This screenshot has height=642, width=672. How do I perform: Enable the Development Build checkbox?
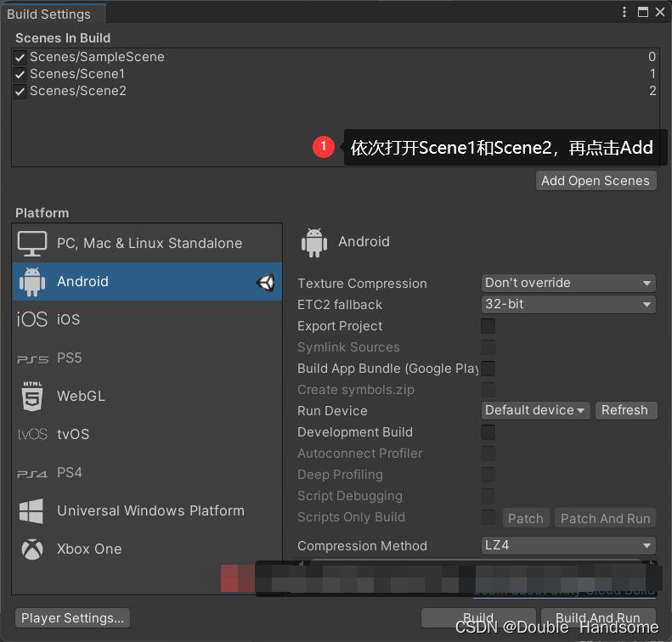488,432
